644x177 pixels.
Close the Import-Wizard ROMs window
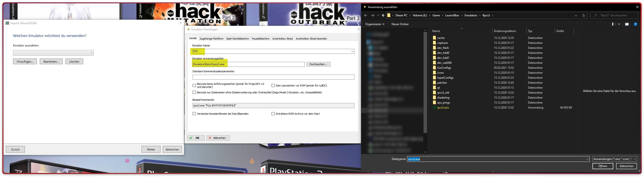pyautogui.click(x=181, y=23)
